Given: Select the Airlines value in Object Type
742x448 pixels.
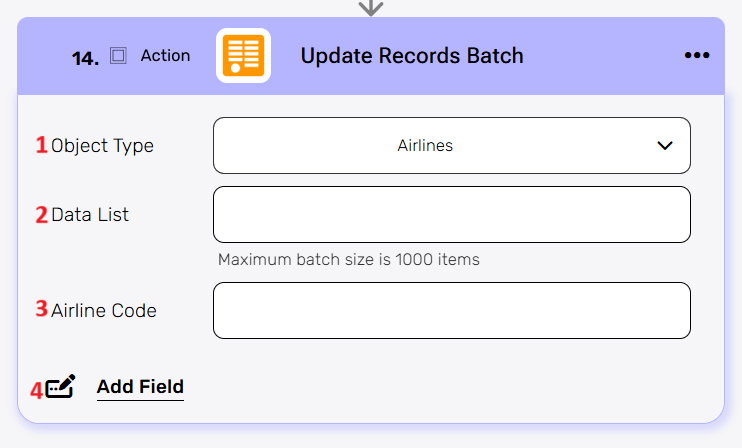Looking at the screenshot, I should point(425,146).
